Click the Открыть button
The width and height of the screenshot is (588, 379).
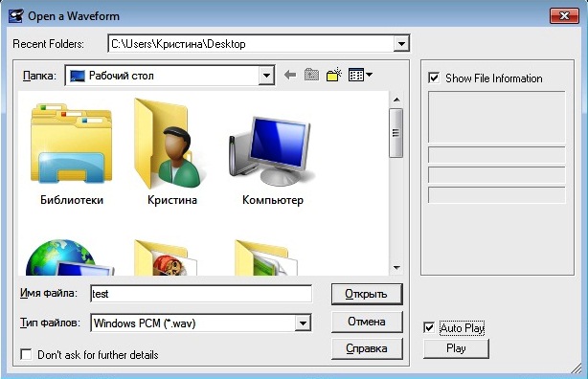[x=367, y=294]
